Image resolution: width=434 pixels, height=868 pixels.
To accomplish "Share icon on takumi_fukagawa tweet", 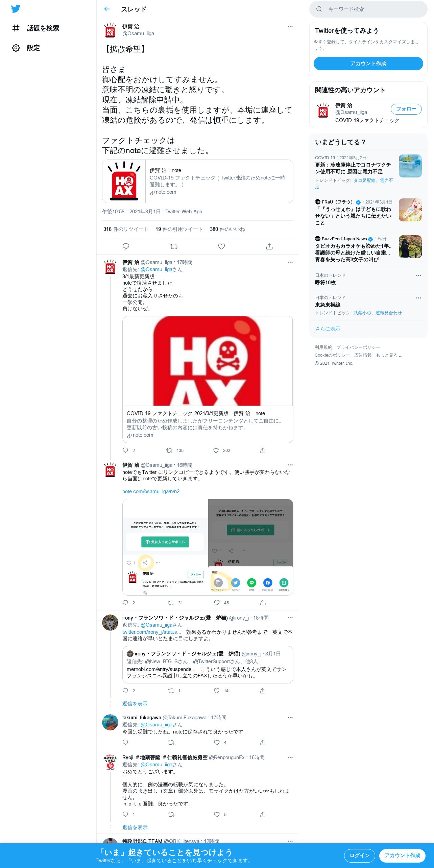I will point(263,742).
